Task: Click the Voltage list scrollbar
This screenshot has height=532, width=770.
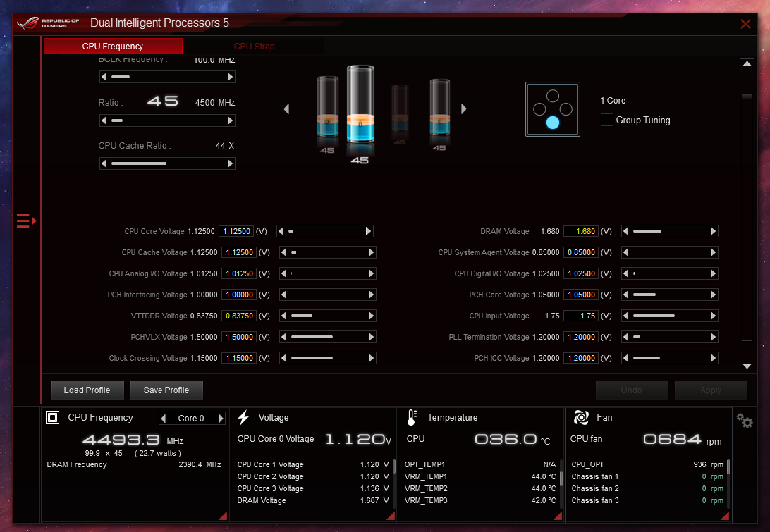Action: 394,466
